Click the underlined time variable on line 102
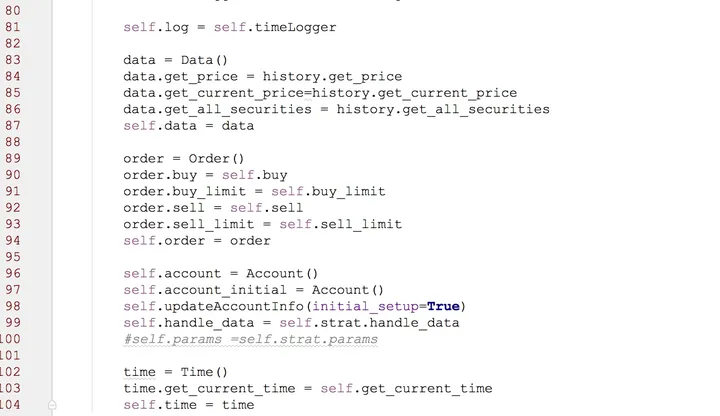This screenshot has height=416, width=720. coord(139,372)
